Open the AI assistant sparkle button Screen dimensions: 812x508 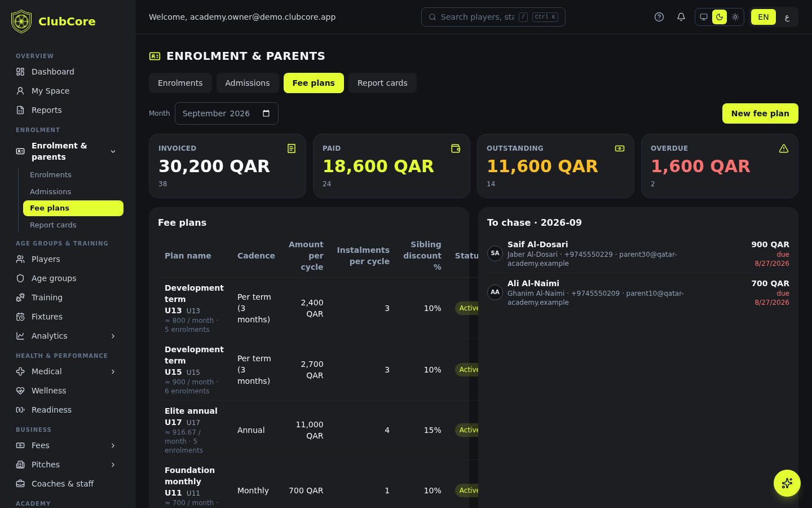(787, 483)
